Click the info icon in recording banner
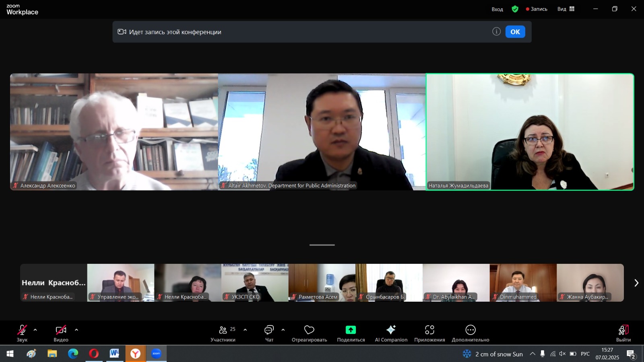The width and height of the screenshot is (644, 362). 496,31
